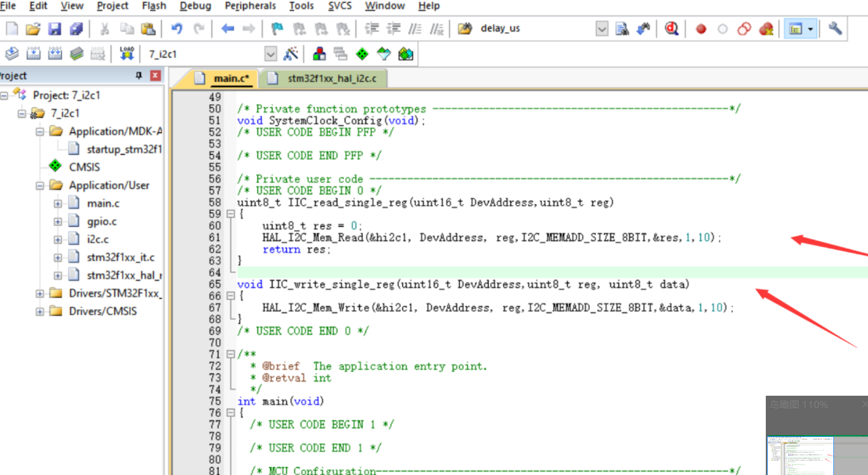Image resolution: width=868 pixels, height=475 pixels.
Task: Toggle the Configure Windows layout button
Action: coord(796,28)
